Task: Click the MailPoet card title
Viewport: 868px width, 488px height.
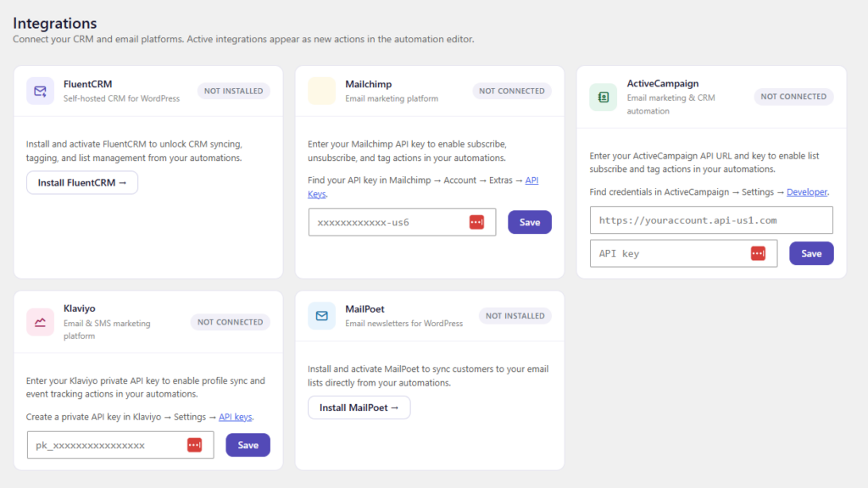Action: (x=364, y=309)
